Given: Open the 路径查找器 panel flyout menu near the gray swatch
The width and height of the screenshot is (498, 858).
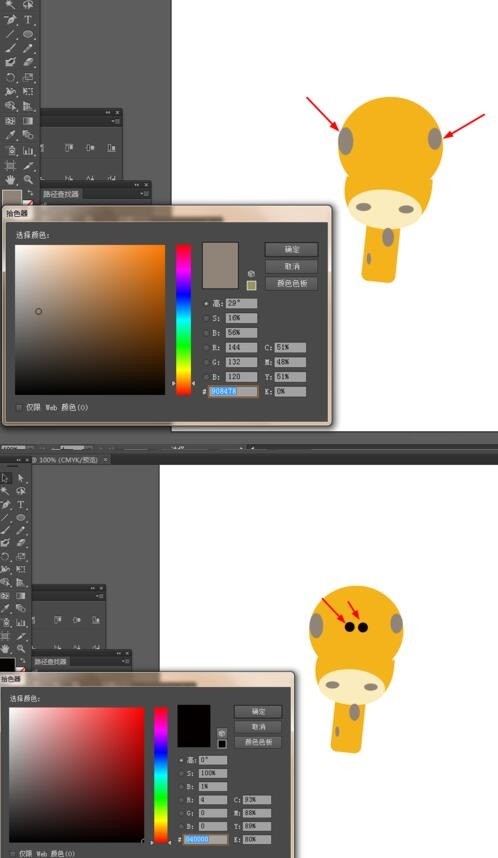Looking at the screenshot, I should click(145, 194).
